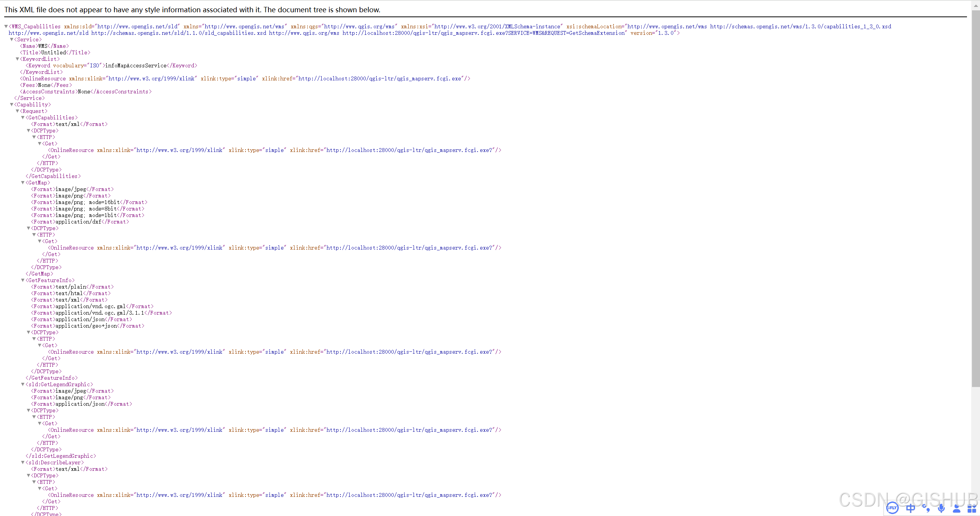Toggle Chinese input mode icon
Viewport: 980px width, 516px height.
point(910,508)
